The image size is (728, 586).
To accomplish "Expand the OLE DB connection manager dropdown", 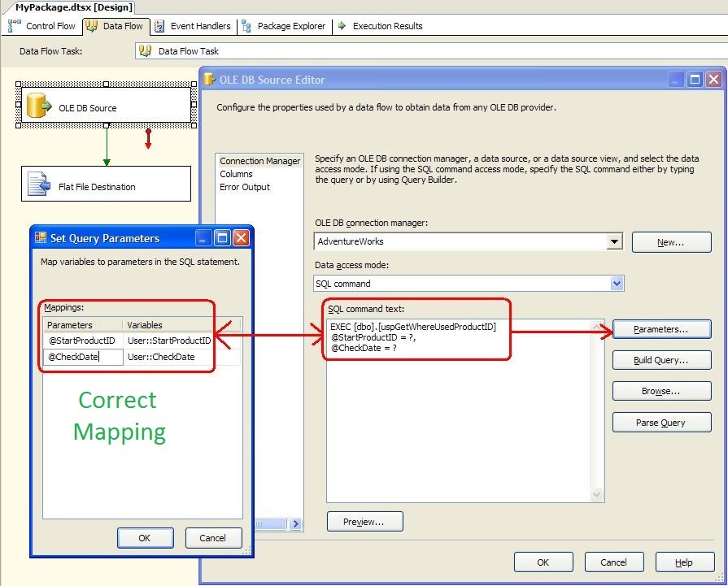I will click(x=614, y=241).
